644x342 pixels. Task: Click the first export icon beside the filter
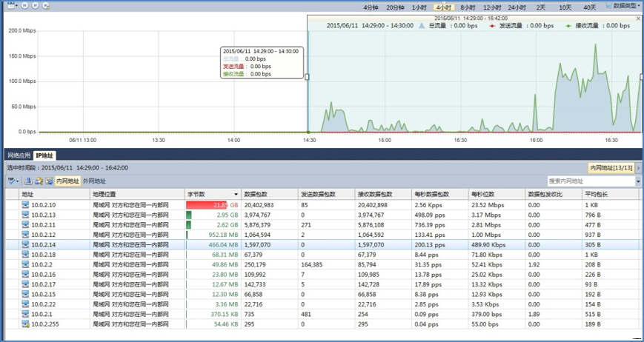pos(28,181)
